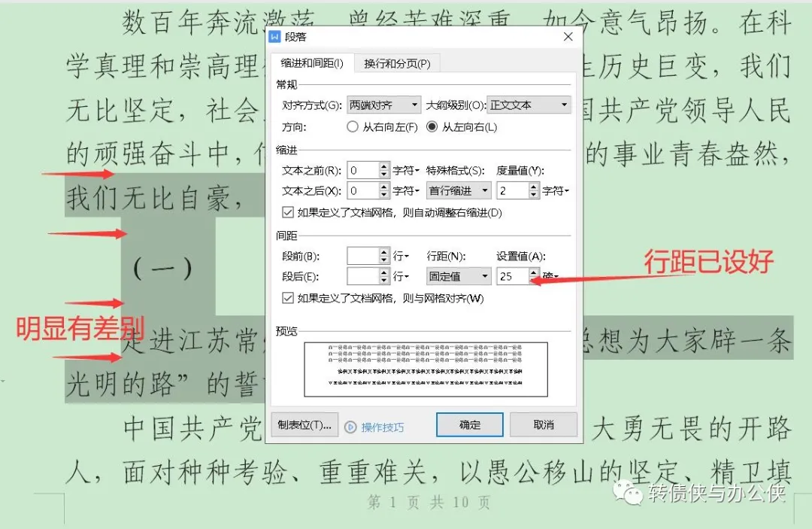812x529 pixels.
Task: Open 大纲级别 dropdown showing 正文文本
Action: point(529,105)
